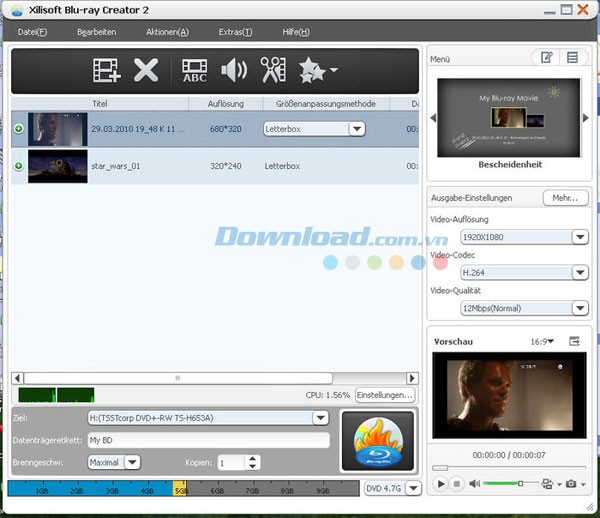This screenshot has width=600, height=518.
Task: Click the preview display mode icon
Action: point(547,484)
